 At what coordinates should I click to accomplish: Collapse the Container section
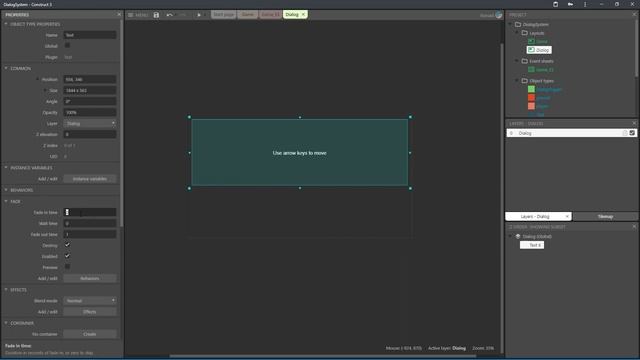[6, 323]
